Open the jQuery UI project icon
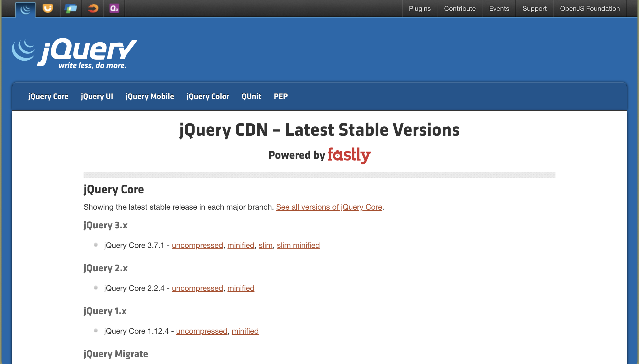Viewport: 639px width, 364px height. click(48, 8)
